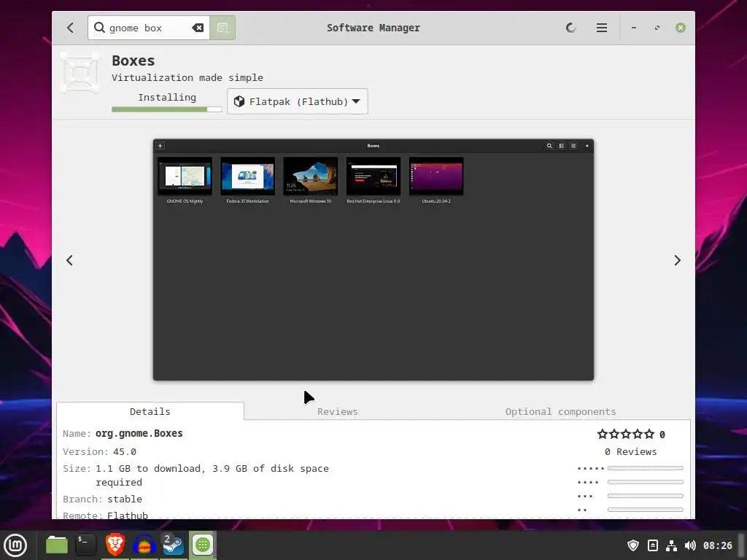Image resolution: width=747 pixels, height=560 pixels.
Task: Show the next screenshot with the right arrow
Action: (x=678, y=260)
